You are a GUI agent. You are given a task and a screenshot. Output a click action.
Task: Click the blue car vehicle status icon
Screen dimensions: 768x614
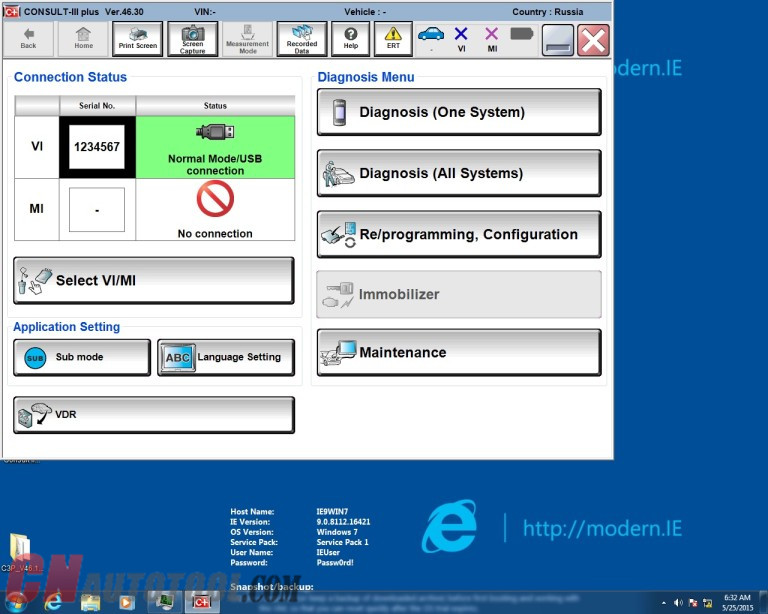(x=431, y=34)
